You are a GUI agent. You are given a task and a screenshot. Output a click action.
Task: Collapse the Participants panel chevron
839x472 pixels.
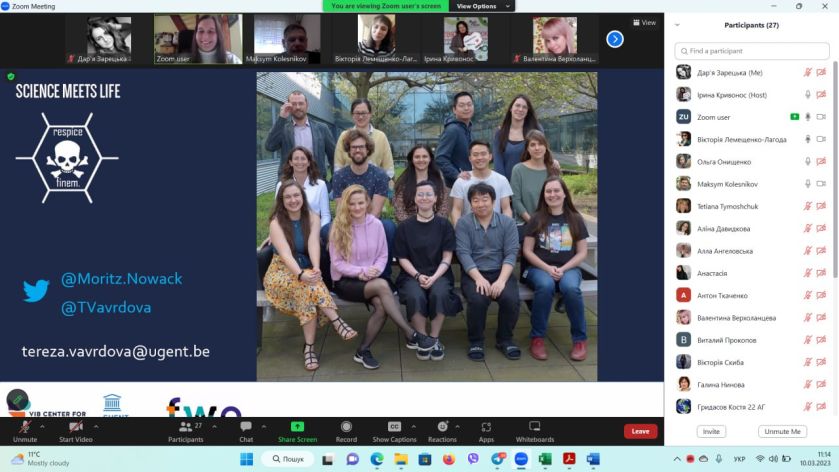coord(677,25)
